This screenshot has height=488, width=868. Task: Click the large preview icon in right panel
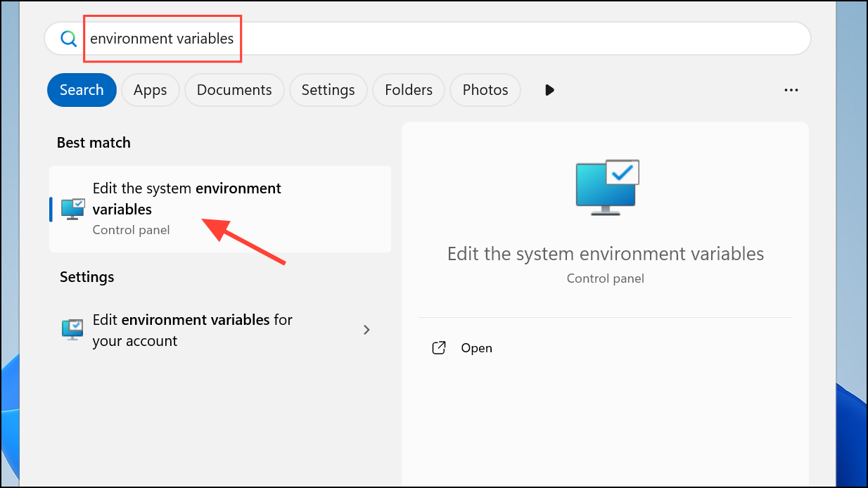pyautogui.click(x=606, y=186)
